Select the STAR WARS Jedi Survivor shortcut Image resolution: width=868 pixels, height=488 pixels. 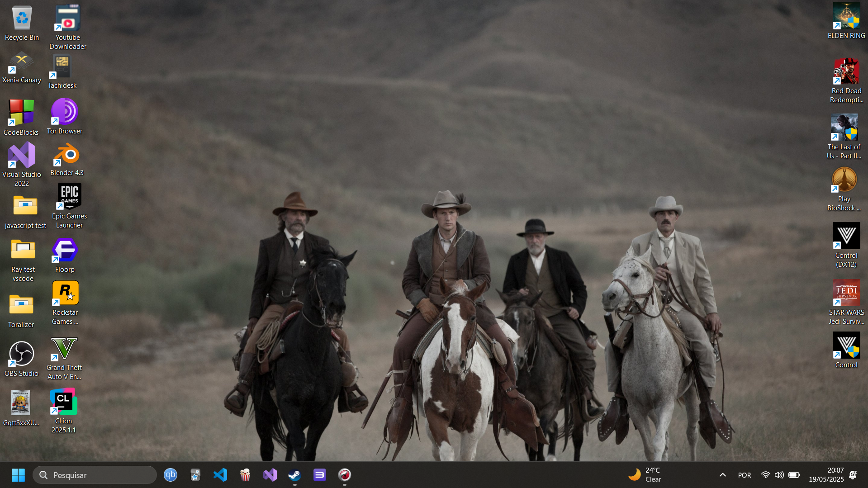coord(846,303)
